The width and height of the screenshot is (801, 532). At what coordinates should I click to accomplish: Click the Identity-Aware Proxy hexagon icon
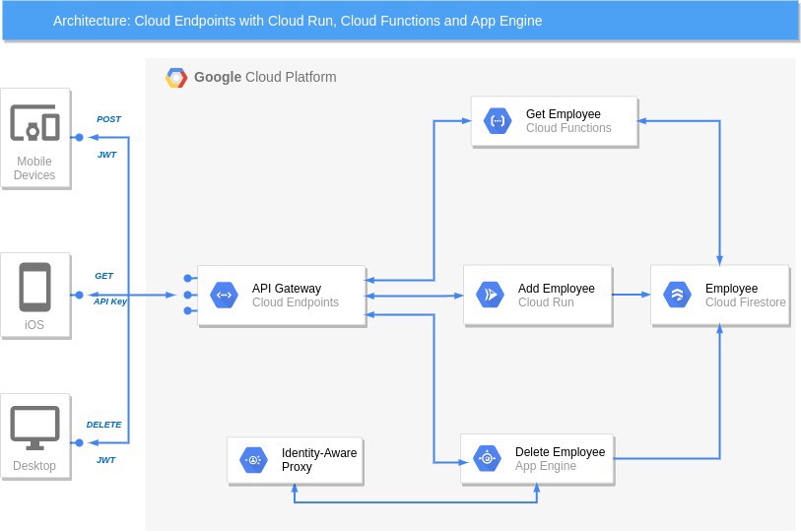coord(253,460)
